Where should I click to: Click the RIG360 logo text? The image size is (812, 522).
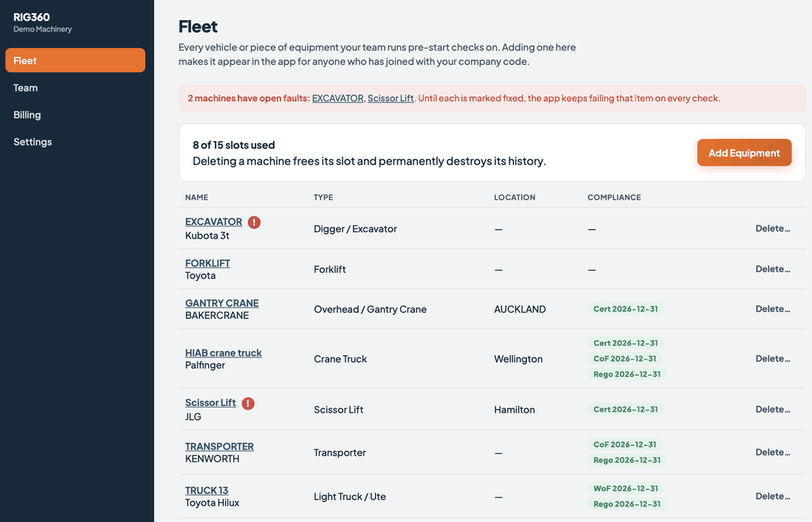pyautogui.click(x=32, y=17)
